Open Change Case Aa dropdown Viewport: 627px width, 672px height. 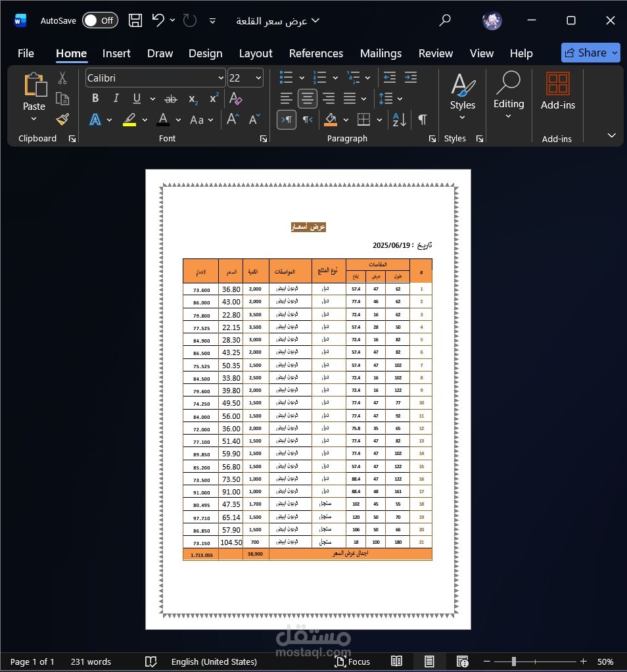tap(201, 120)
